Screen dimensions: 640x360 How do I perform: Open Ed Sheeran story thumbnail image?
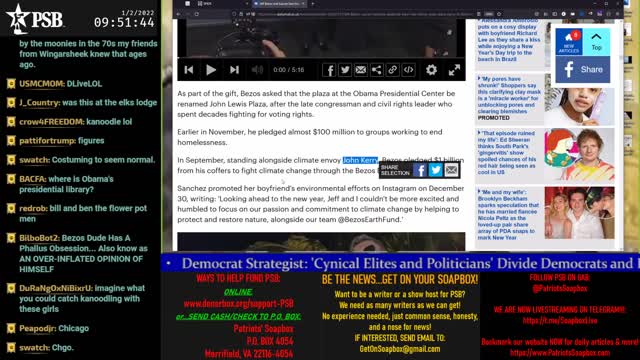(579, 155)
